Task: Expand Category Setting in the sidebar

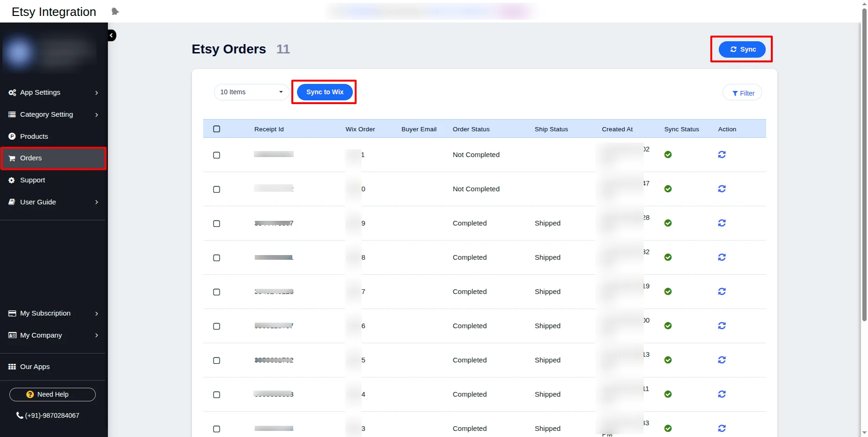Action: coord(53,114)
